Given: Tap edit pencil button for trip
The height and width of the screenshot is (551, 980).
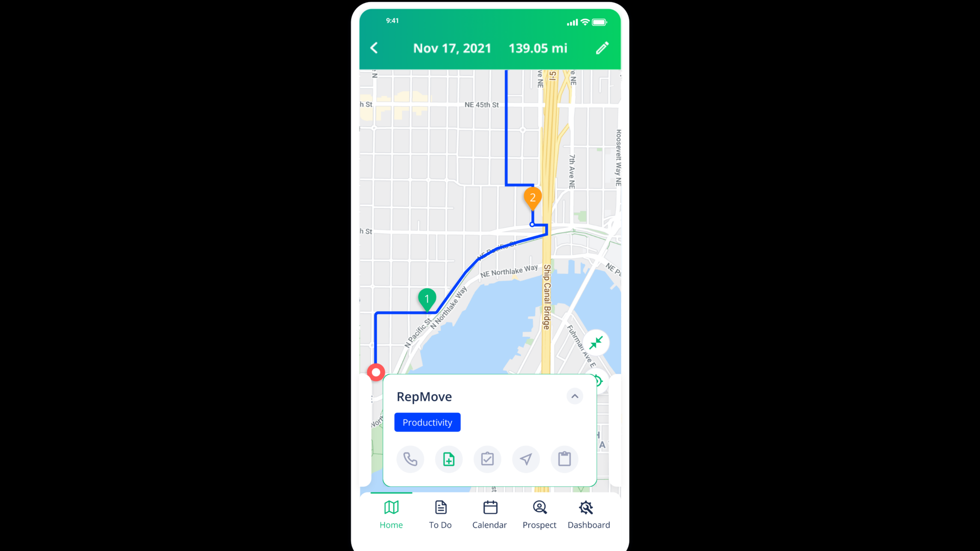Looking at the screenshot, I should 602,48.
